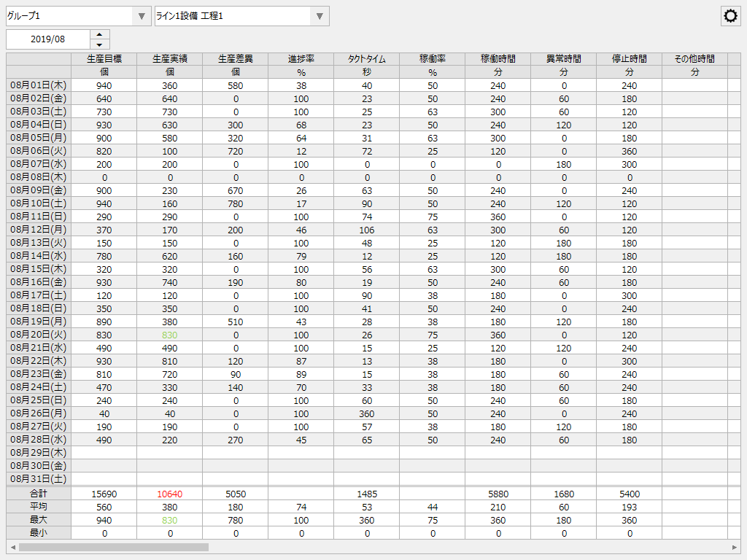Click the 2019/08 date input field
Screen dimensions: 747x560
(x=47, y=39)
